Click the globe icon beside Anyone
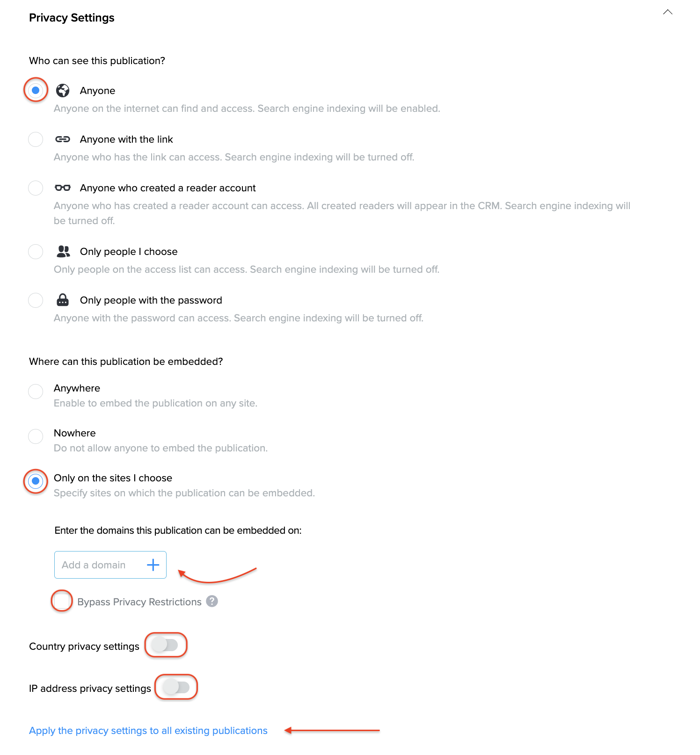Screen dimensions: 700x755 (63, 91)
